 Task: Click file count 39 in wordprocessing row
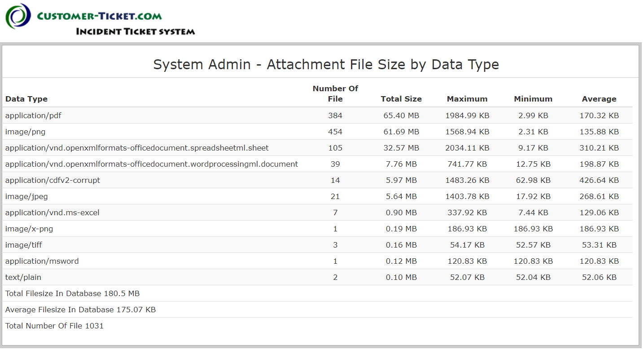(x=335, y=164)
